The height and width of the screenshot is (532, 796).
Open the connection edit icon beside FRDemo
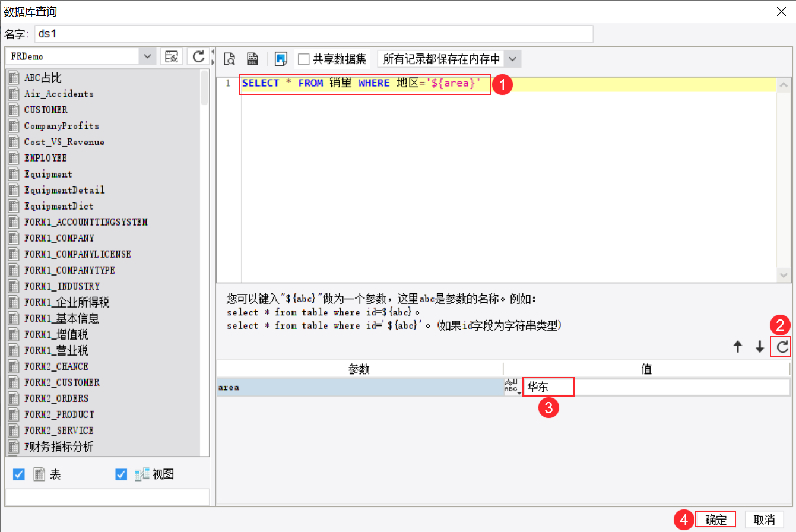click(x=172, y=56)
